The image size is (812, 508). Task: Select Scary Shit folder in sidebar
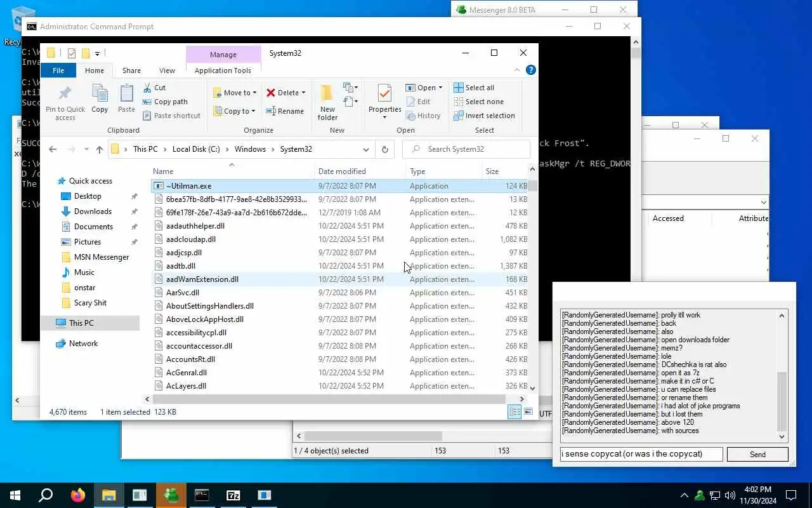pos(90,303)
